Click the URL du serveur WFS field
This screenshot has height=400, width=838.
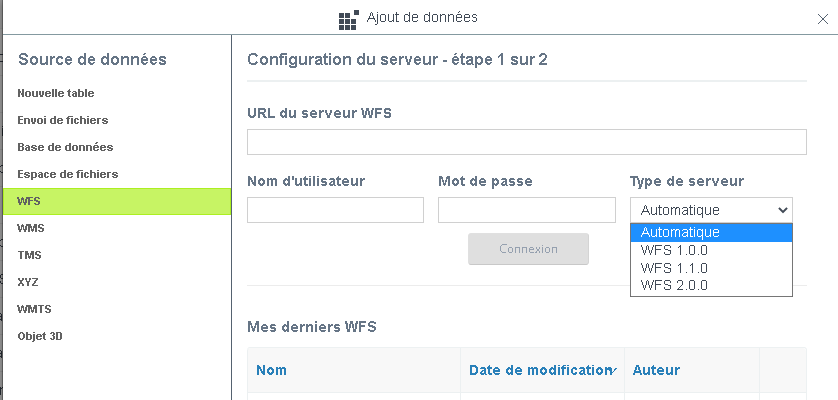click(526, 142)
